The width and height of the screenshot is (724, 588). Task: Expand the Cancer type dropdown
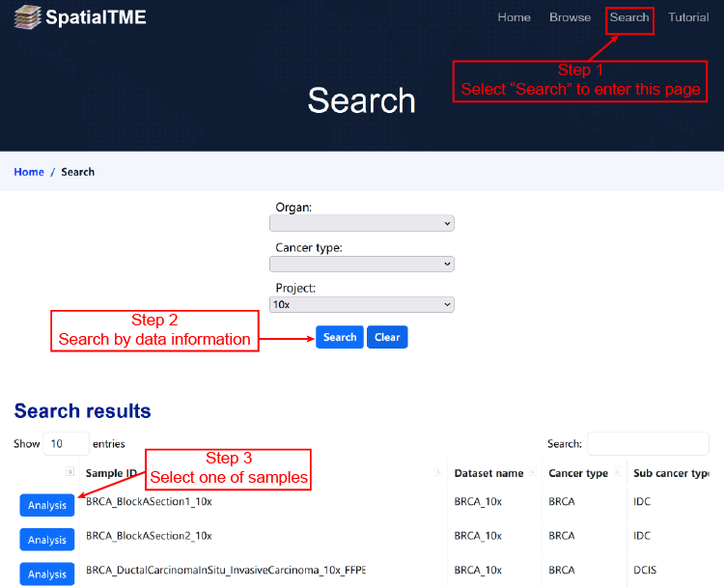click(x=361, y=264)
